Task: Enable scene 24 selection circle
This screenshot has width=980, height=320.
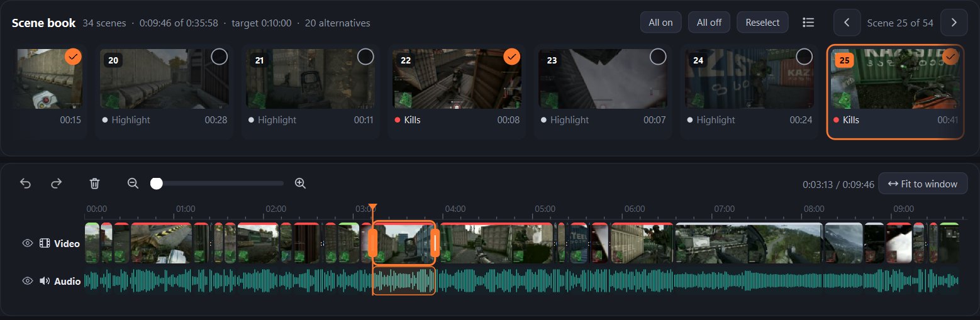Action: [x=805, y=57]
